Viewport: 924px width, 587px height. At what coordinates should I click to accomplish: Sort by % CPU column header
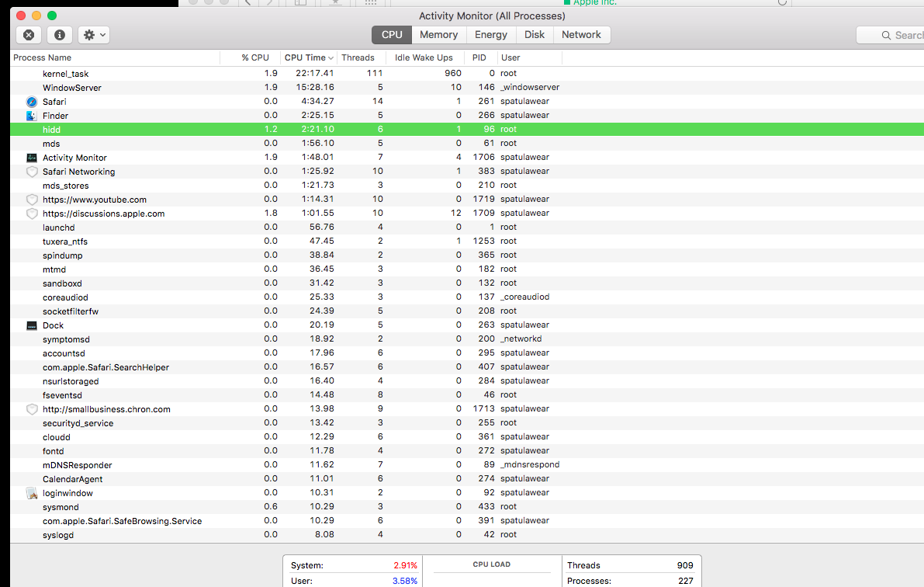tap(254, 57)
